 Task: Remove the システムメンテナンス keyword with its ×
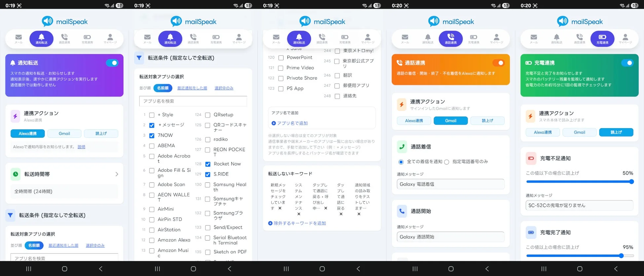pos(299,214)
